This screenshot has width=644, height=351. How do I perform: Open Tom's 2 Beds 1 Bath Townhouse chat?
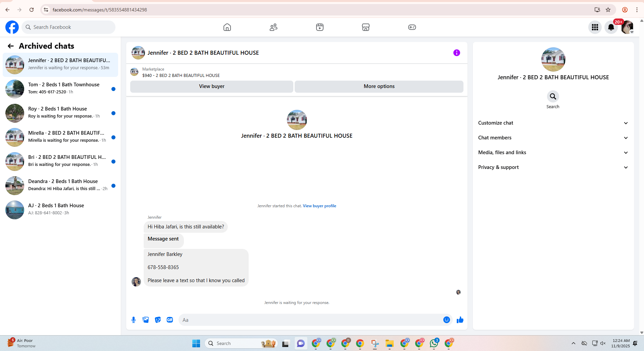(60, 89)
